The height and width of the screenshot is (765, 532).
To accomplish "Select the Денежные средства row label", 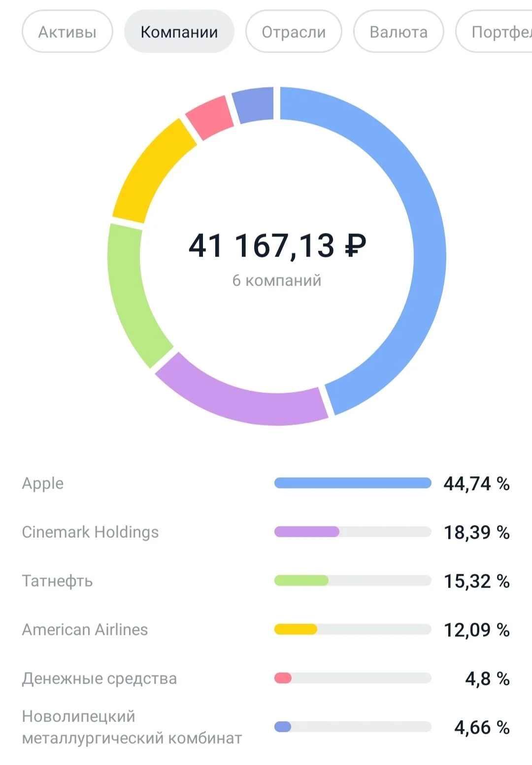I will (100, 678).
